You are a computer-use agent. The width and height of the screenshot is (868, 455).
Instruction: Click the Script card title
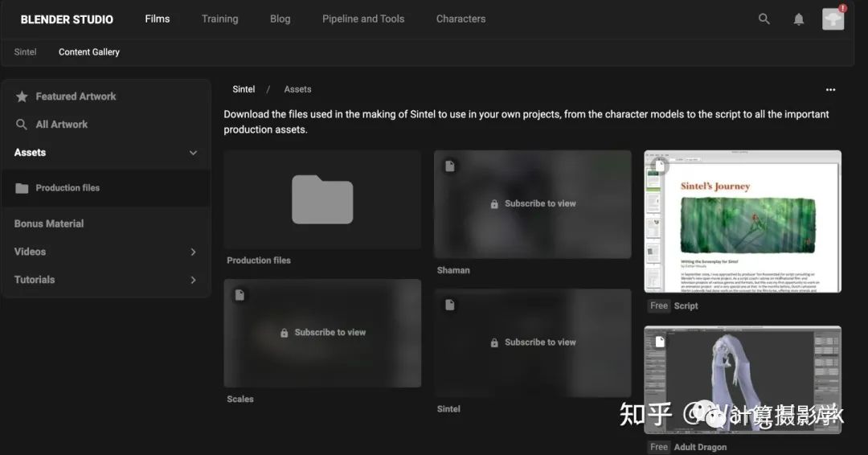[x=686, y=305]
